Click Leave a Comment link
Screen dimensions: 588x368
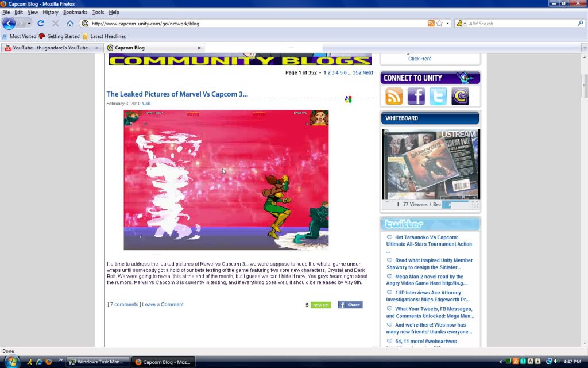click(x=163, y=305)
